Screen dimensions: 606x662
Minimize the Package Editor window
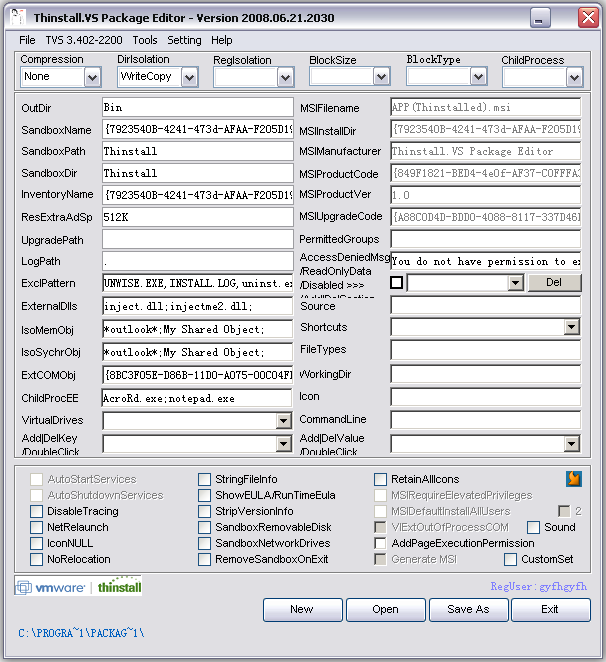[x=540, y=18]
